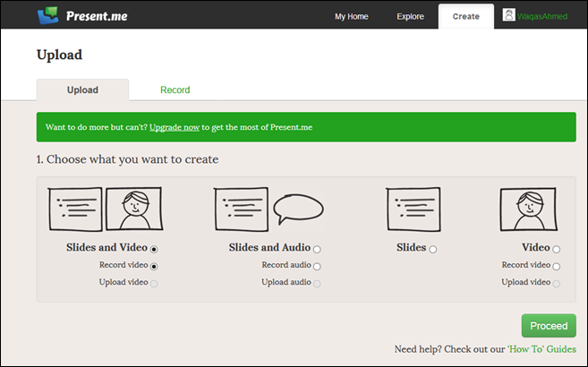Select the Slides and Video radio button
The width and height of the screenshot is (588, 367).
(x=154, y=249)
